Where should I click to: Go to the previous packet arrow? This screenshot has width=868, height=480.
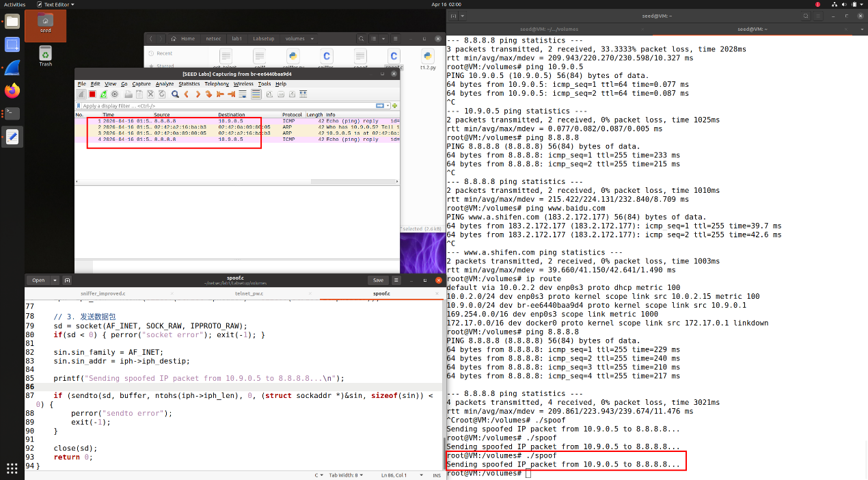point(186,94)
